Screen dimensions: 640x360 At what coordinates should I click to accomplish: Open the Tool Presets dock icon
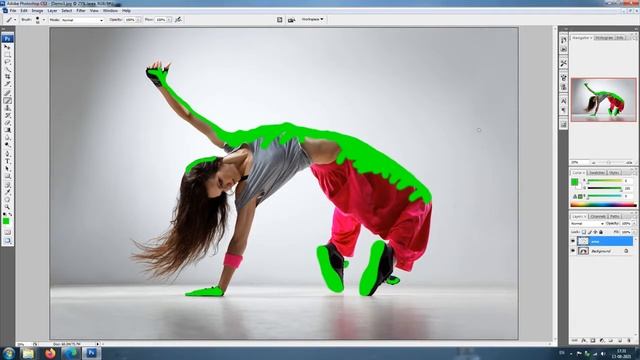point(563,63)
